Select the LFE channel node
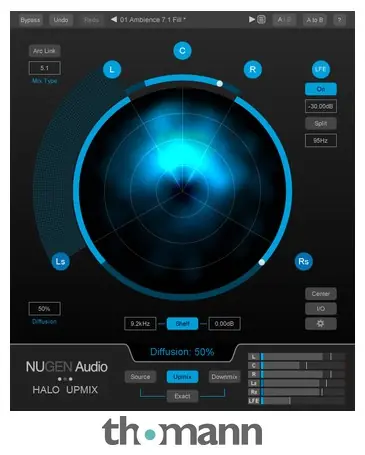 coord(320,69)
